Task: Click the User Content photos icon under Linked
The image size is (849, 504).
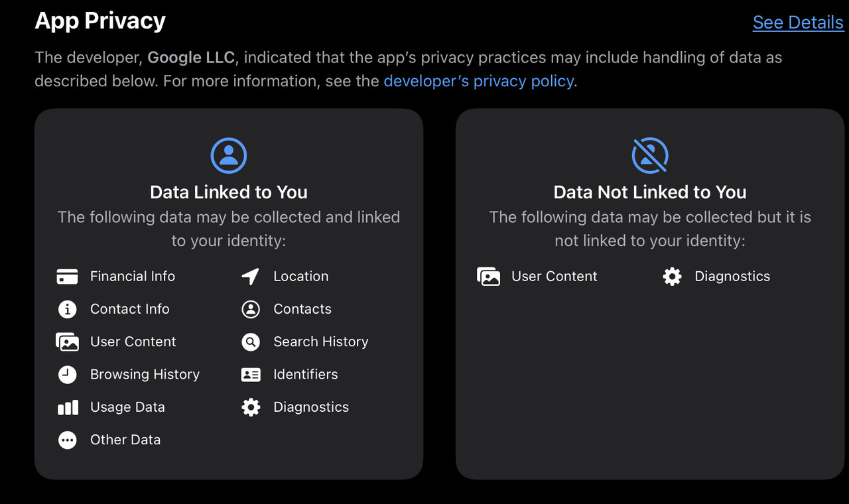Action: (x=68, y=342)
